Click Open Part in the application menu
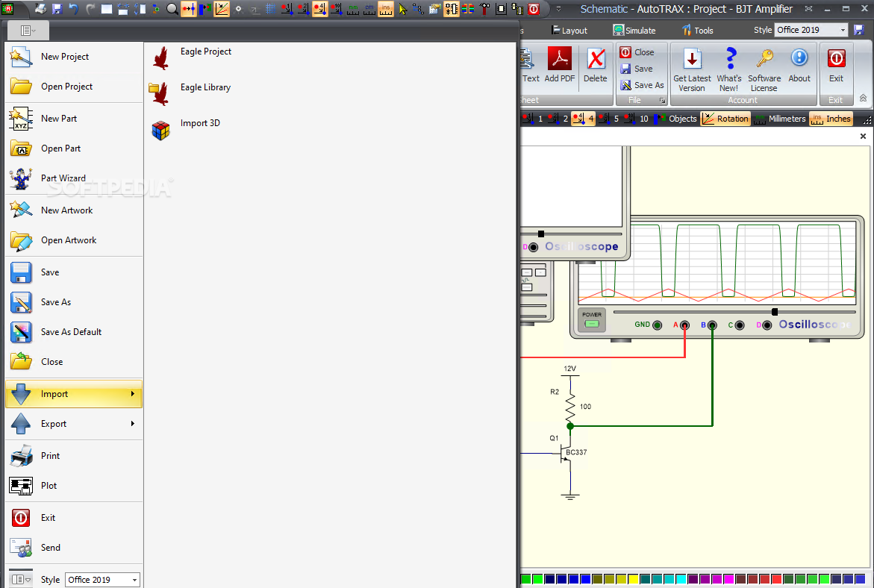 point(74,148)
